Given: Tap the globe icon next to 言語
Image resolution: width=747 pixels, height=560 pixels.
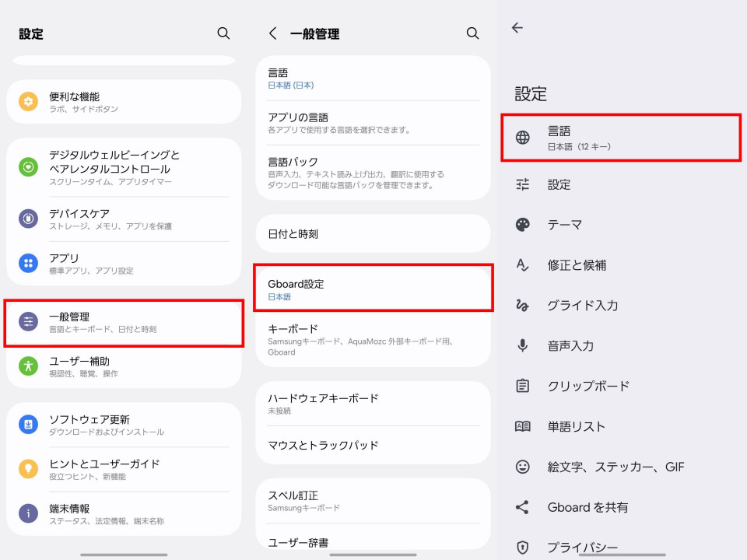Looking at the screenshot, I should click(523, 138).
